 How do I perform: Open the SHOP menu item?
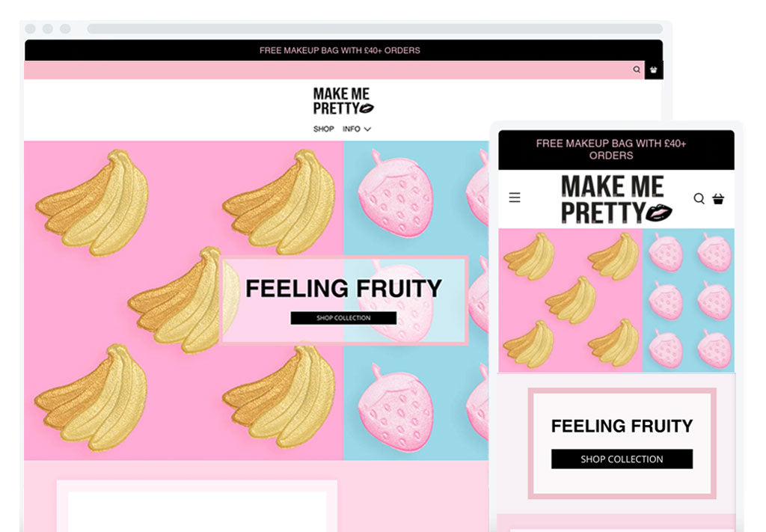tap(323, 129)
